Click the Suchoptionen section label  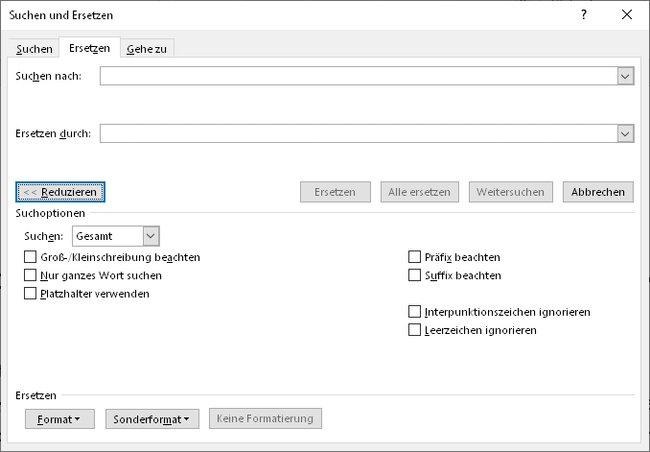pyautogui.click(x=50, y=213)
